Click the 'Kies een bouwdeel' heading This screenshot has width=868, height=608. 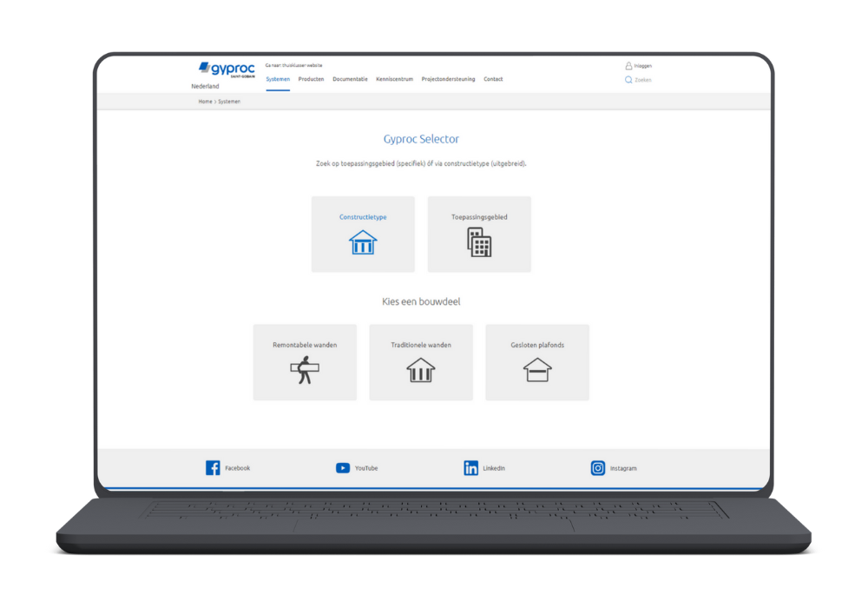(421, 301)
